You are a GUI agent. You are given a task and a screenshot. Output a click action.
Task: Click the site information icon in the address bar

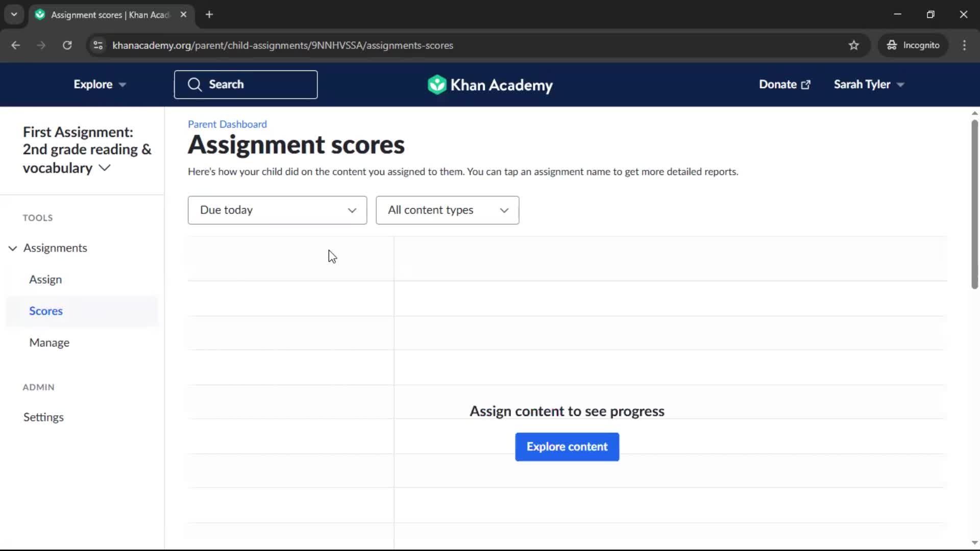(98, 45)
